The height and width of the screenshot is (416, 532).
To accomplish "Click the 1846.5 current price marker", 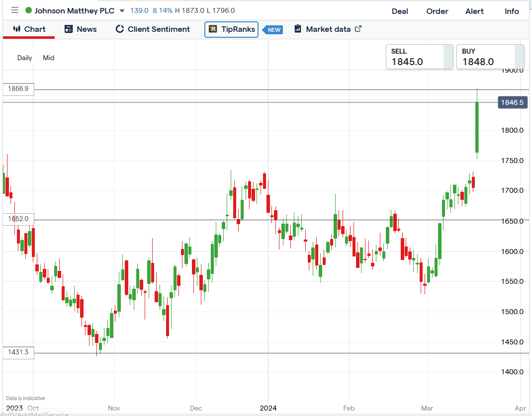I will 512,102.
